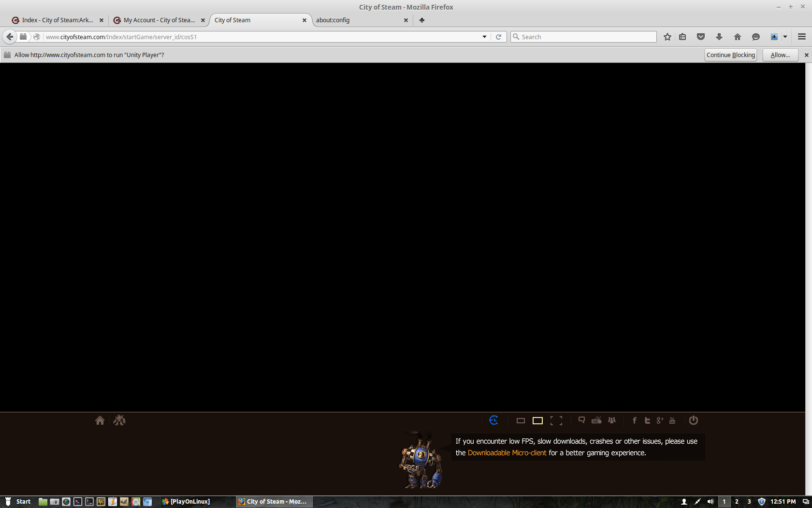Show bookmarks list icon
812x508 pixels.
[682, 37]
